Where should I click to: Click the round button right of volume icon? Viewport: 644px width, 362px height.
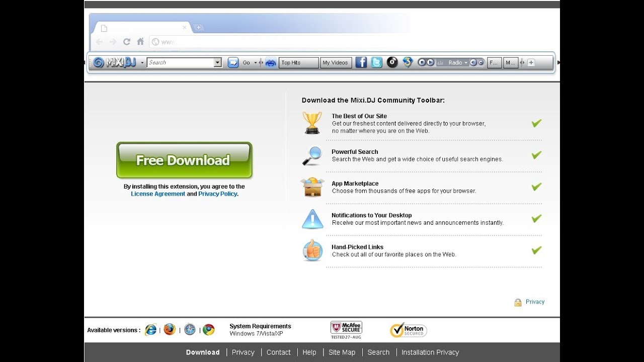[481, 62]
